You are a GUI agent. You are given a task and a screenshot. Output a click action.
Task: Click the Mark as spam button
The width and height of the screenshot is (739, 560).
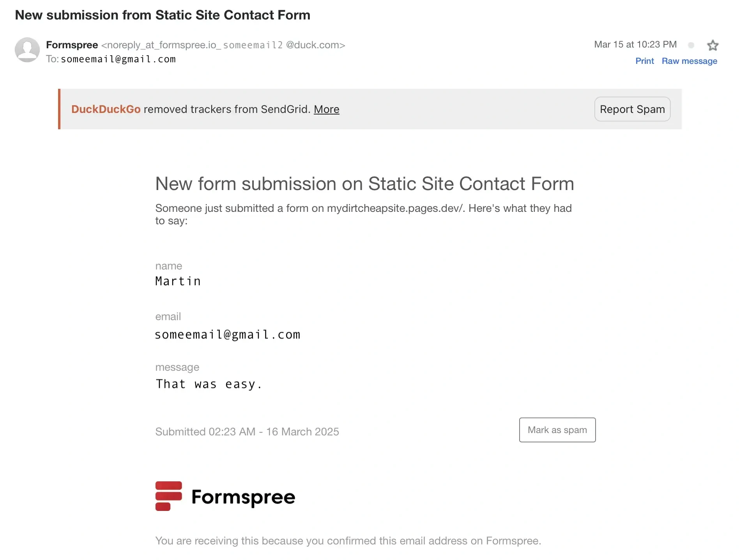(x=557, y=430)
